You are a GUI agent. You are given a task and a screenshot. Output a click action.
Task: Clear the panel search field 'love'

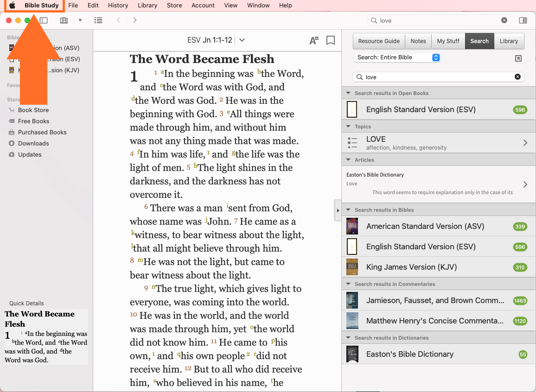[517, 77]
